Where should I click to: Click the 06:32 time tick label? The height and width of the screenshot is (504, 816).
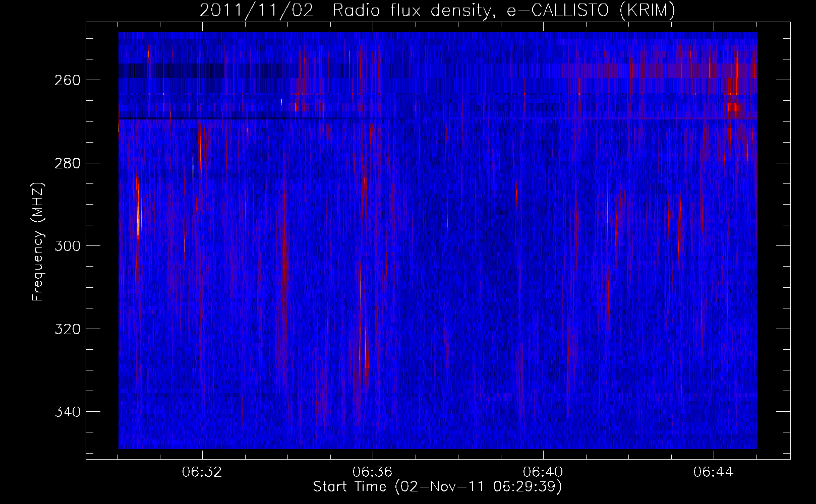(x=202, y=472)
